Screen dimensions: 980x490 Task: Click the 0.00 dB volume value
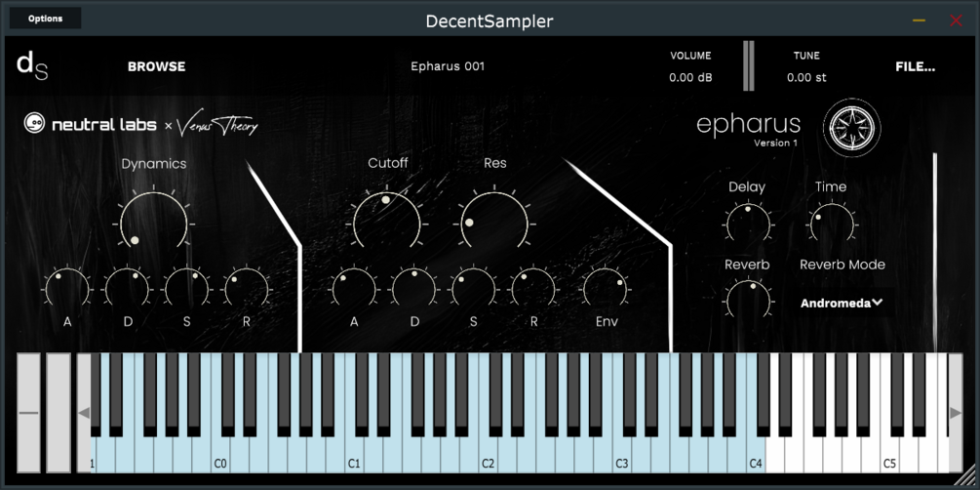(690, 78)
